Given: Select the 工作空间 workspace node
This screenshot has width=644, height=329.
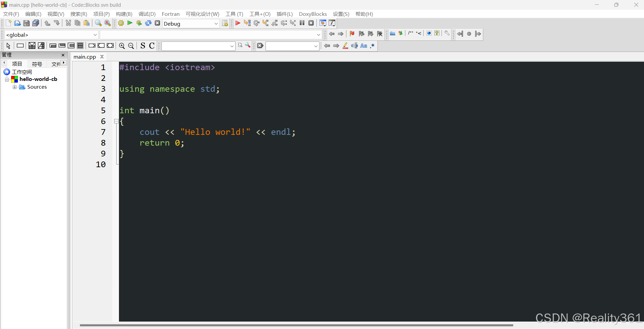Looking at the screenshot, I should pyautogui.click(x=22, y=72).
